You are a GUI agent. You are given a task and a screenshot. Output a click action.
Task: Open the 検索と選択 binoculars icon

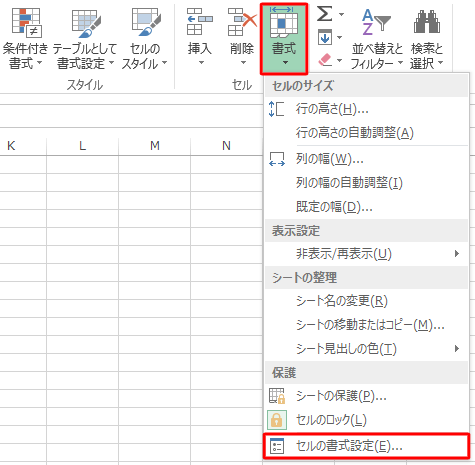[x=427, y=22]
